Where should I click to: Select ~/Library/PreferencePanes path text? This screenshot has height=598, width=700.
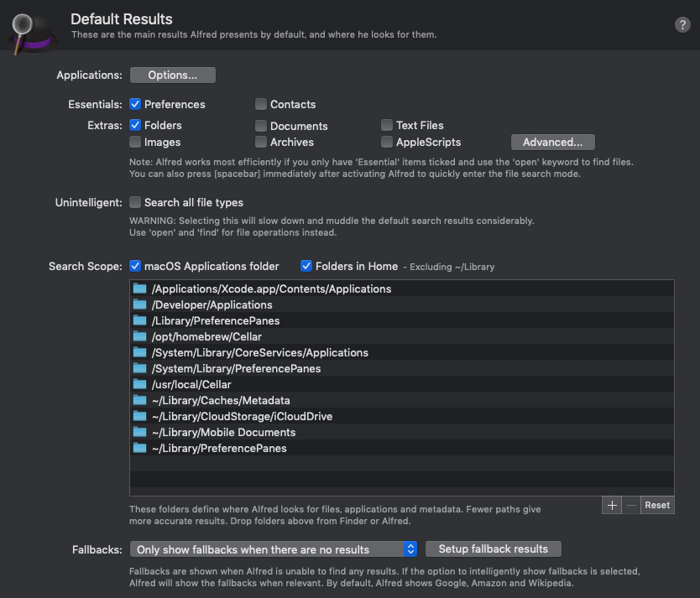tap(219, 448)
